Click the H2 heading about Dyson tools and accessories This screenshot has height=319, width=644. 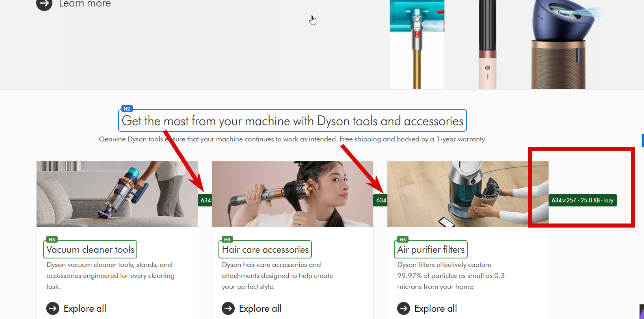click(x=292, y=121)
